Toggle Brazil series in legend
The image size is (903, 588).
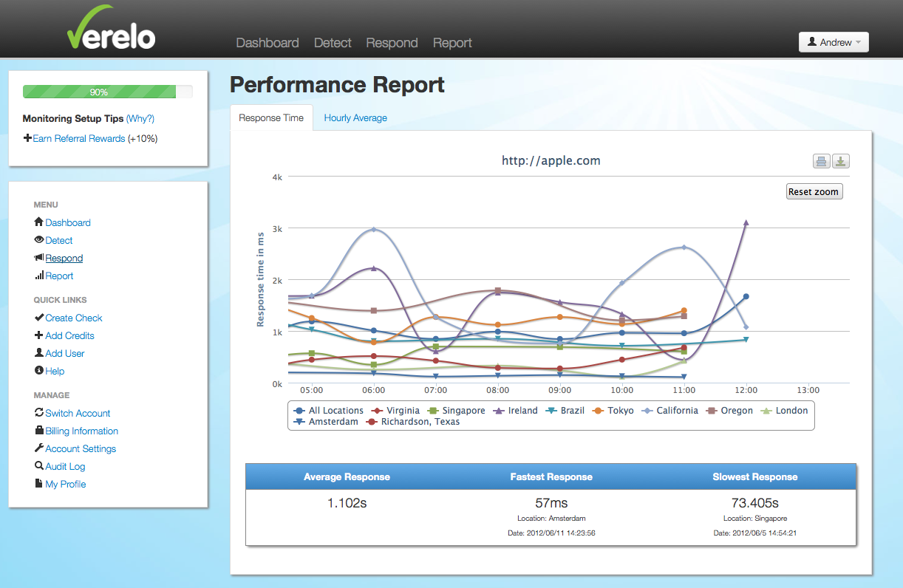coord(565,411)
